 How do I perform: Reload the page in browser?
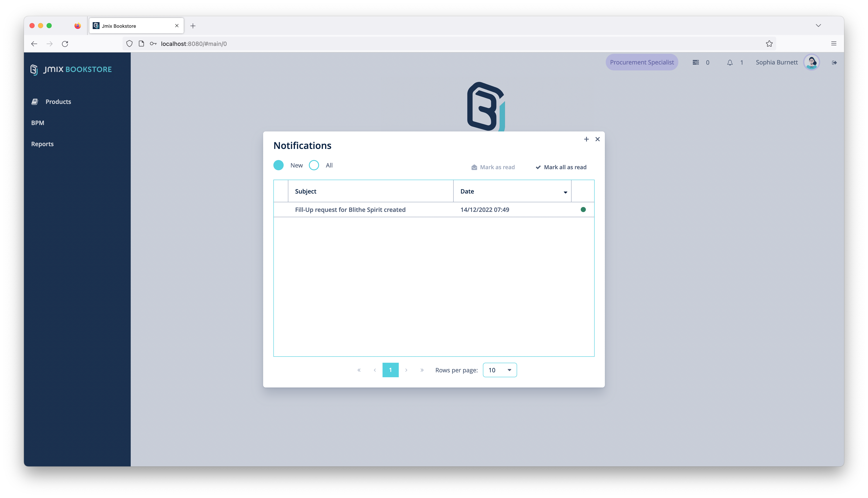point(65,44)
